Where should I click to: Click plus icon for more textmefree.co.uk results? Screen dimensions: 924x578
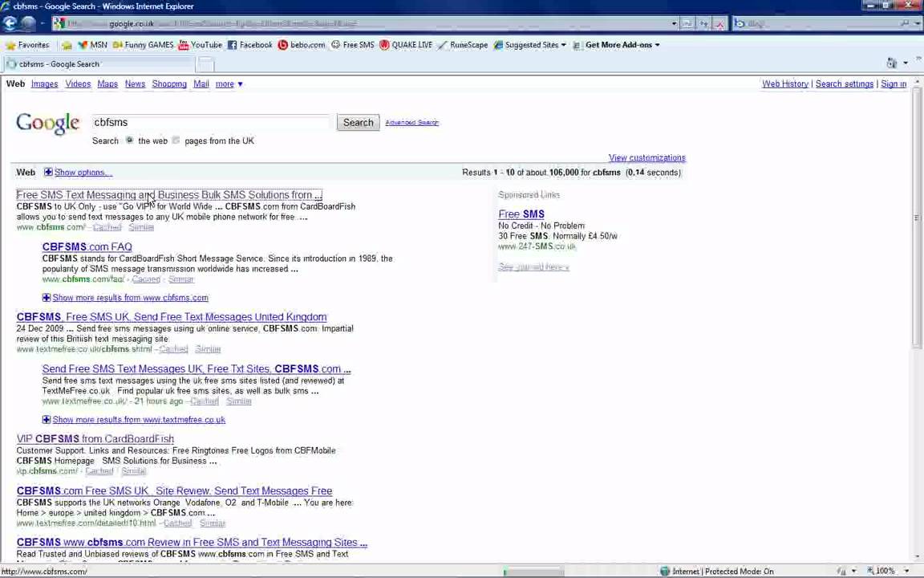(x=46, y=419)
